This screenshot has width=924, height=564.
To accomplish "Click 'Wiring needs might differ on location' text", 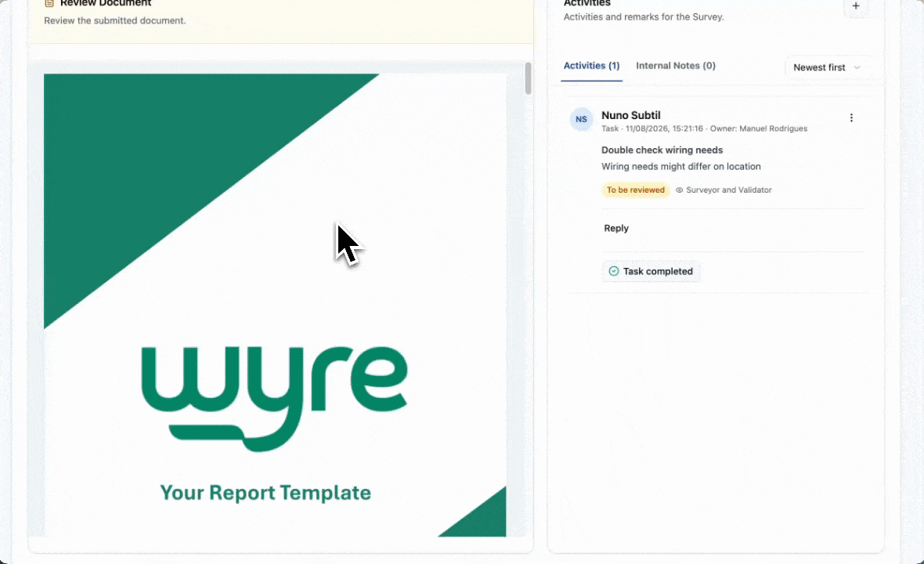I will point(680,167).
